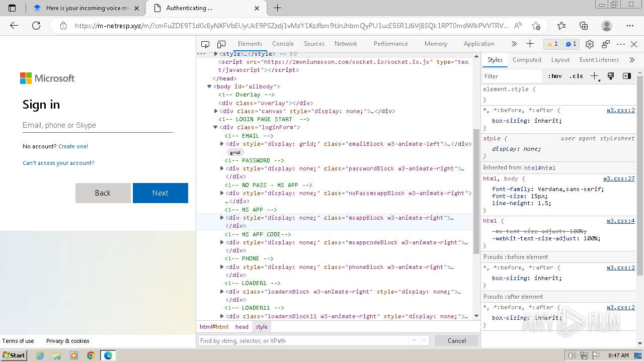Select the grid badge on emailBlock
Image resolution: width=644 pixels, height=362 pixels.
tap(235, 152)
